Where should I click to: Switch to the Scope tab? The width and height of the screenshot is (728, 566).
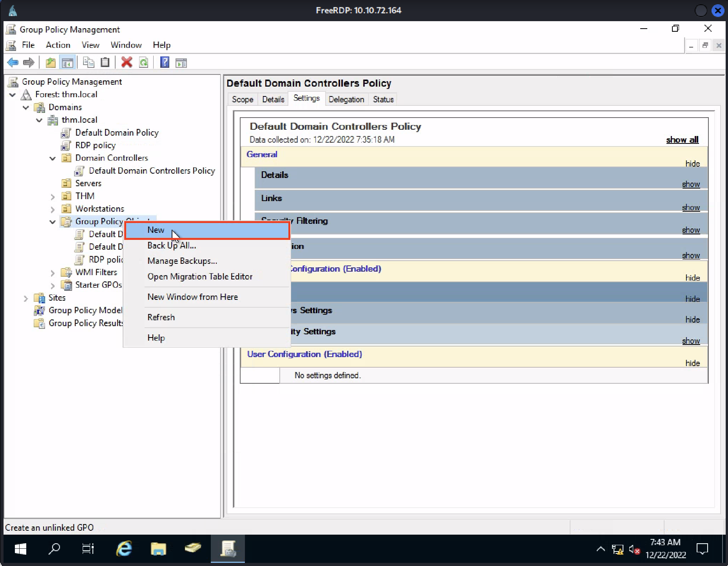tap(243, 100)
